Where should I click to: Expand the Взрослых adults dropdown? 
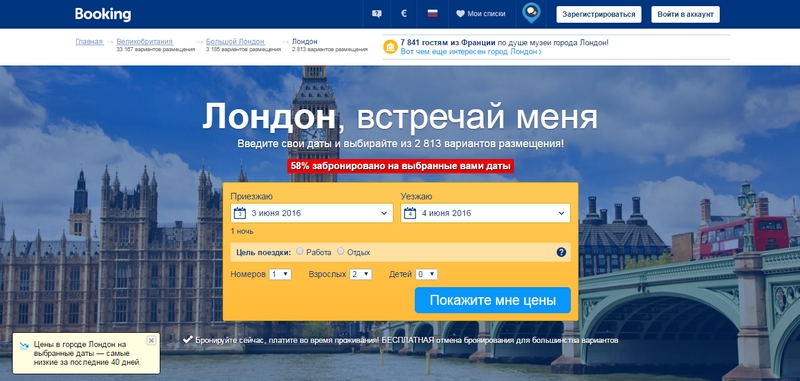point(361,274)
